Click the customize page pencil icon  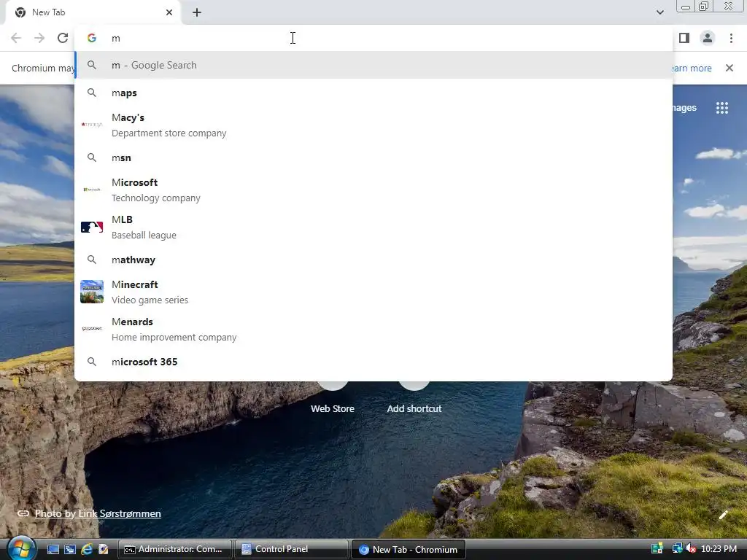pyautogui.click(x=723, y=515)
